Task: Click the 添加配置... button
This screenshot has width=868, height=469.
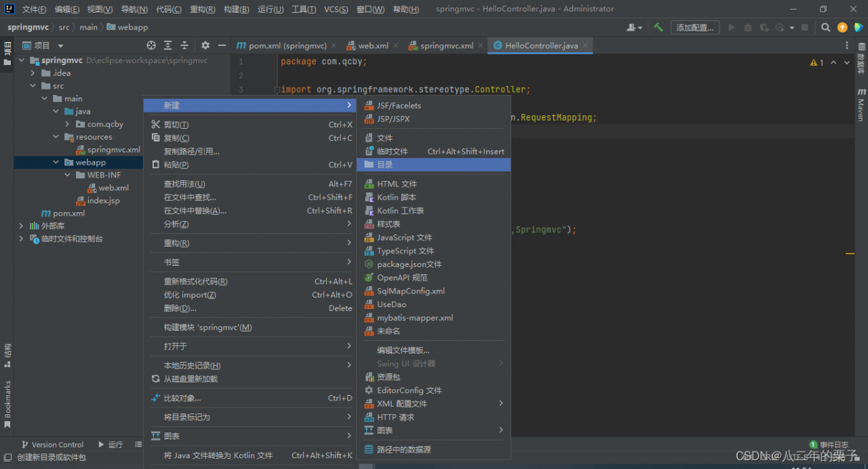Action: pos(694,28)
